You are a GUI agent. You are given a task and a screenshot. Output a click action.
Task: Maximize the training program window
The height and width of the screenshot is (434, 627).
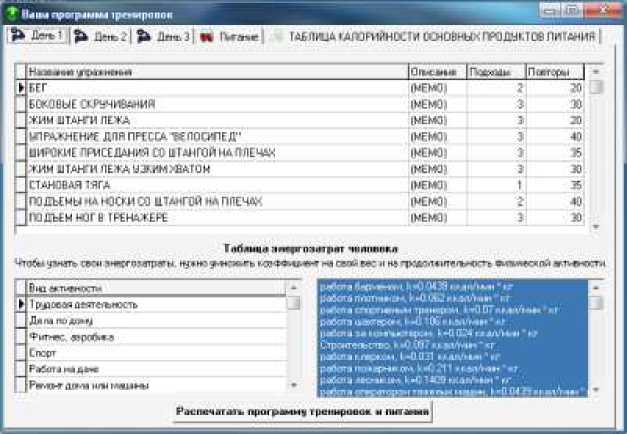(573, 10)
